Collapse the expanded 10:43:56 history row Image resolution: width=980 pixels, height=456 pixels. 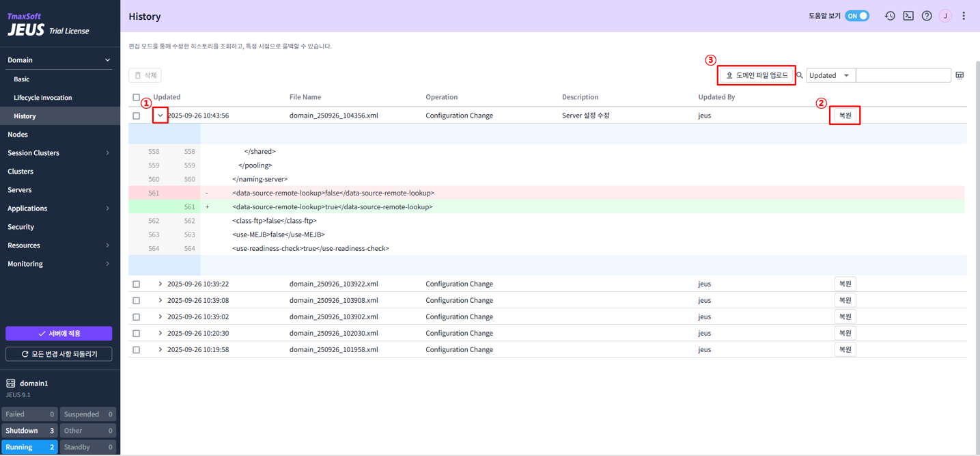click(x=160, y=116)
